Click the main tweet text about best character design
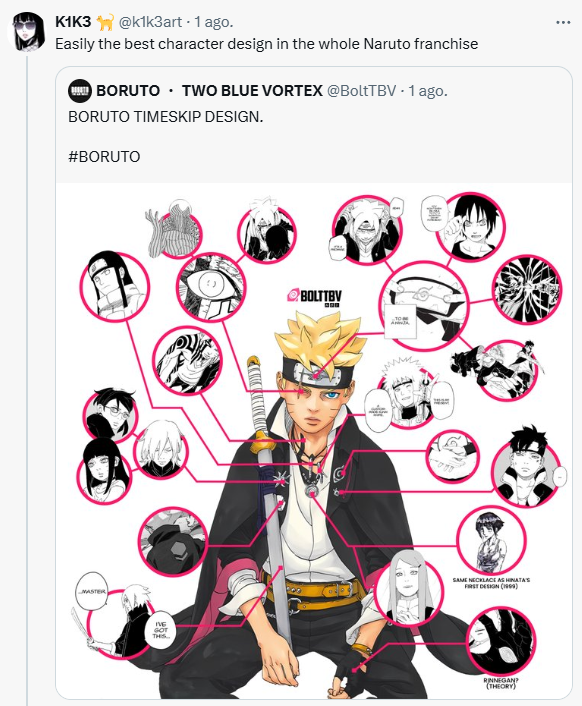The height and width of the screenshot is (706, 582). (x=266, y=44)
